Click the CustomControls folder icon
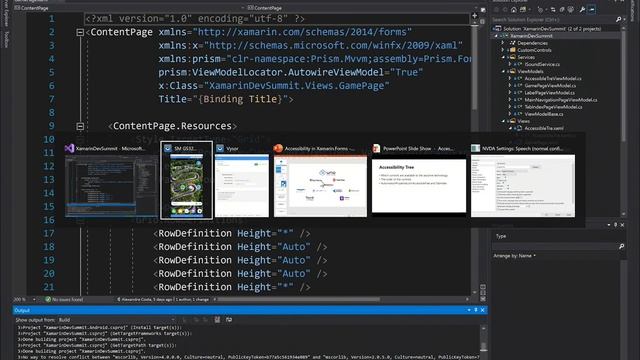 click(513, 50)
